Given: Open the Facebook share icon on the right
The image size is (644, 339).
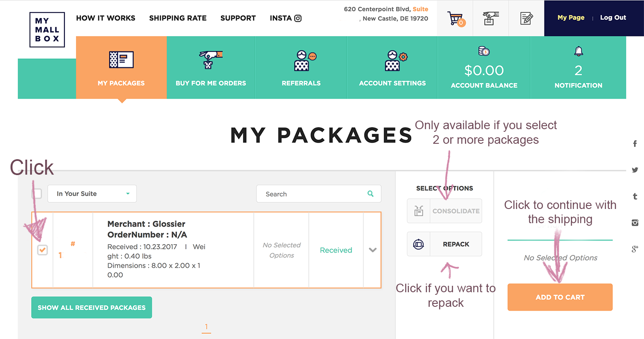Looking at the screenshot, I should point(635,144).
